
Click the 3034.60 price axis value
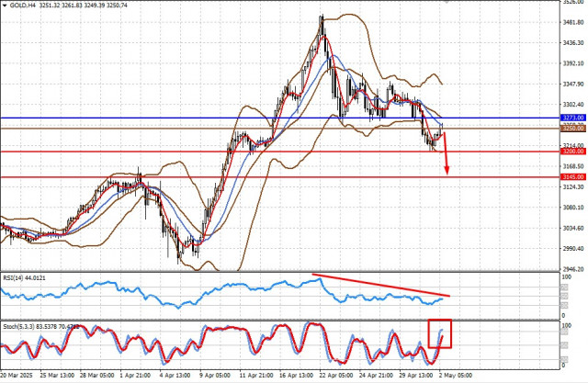click(x=573, y=228)
